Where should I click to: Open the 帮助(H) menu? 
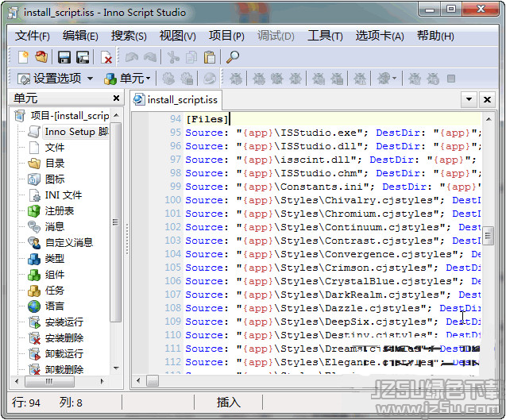435,36
